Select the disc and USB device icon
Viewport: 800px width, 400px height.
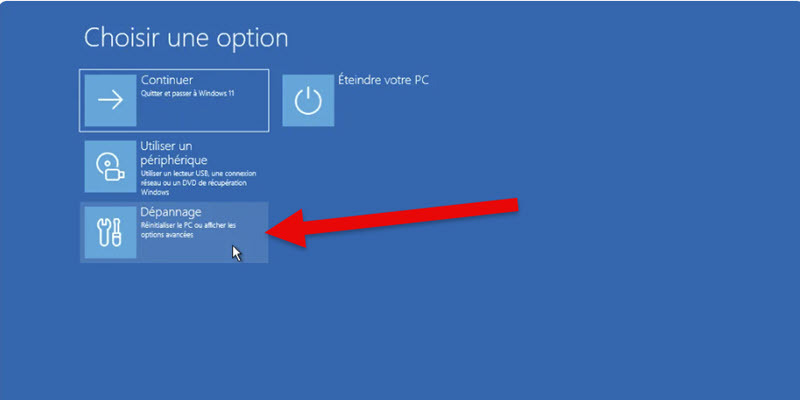point(110,167)
